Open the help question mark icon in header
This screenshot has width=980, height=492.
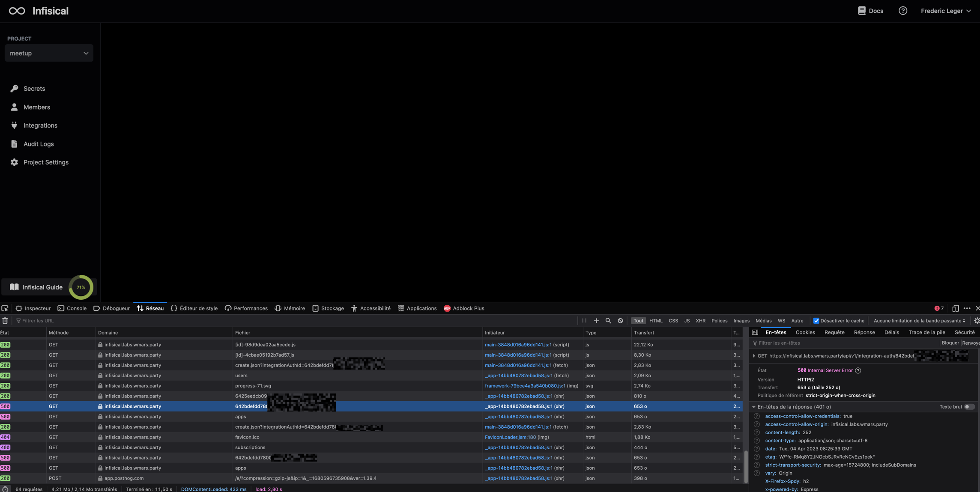coord(903,11)
